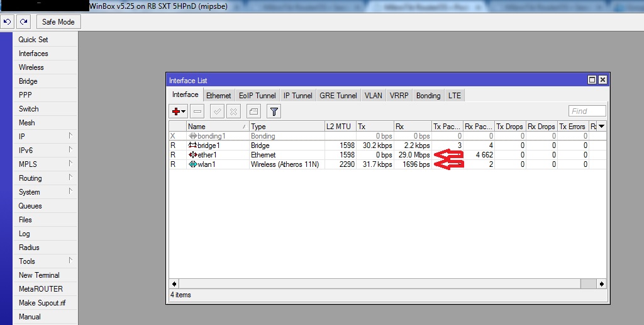Click the Comment note button
This screenshot has width=644, height=325.
(x=254, y=111)
